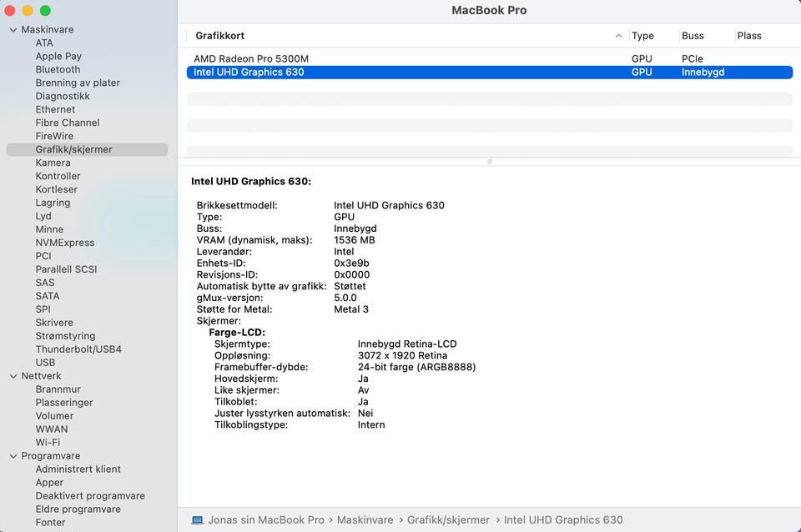The width and height of the screenshot is (801, 532).
Task: Click Intel UHD Graphics 630 breadcrumb
Action: pos(563,520)
